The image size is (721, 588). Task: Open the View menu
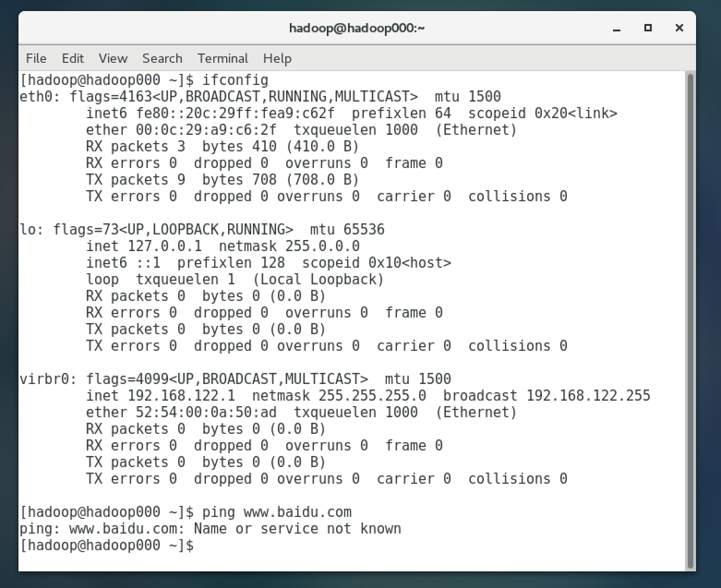tap(113, 59)
